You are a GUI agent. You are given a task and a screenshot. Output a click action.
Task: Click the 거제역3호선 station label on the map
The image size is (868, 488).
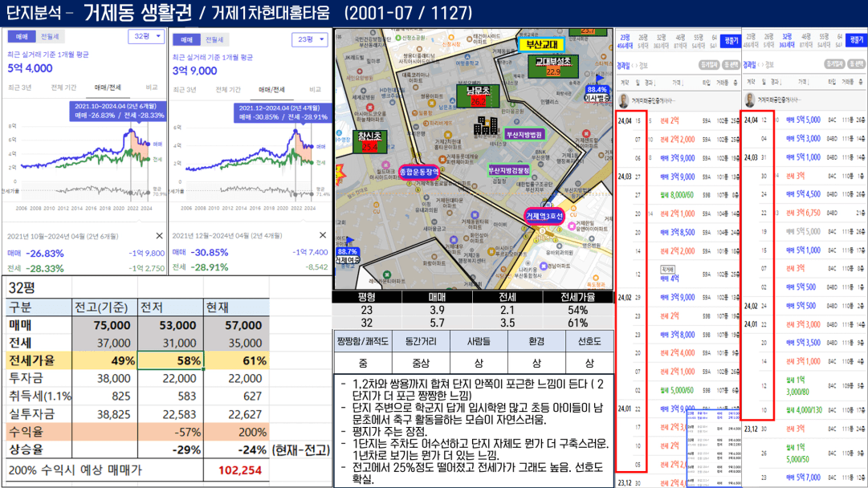click(544, 216)
